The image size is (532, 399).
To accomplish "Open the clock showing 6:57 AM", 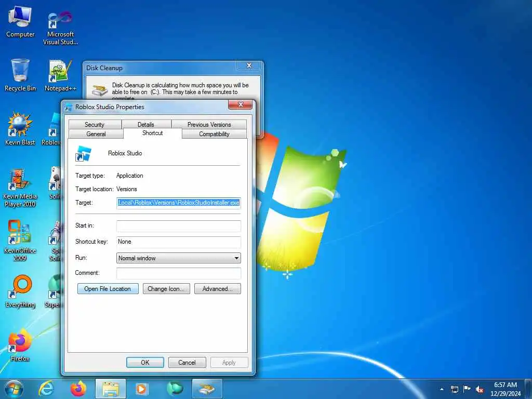I will pos(505,389).
